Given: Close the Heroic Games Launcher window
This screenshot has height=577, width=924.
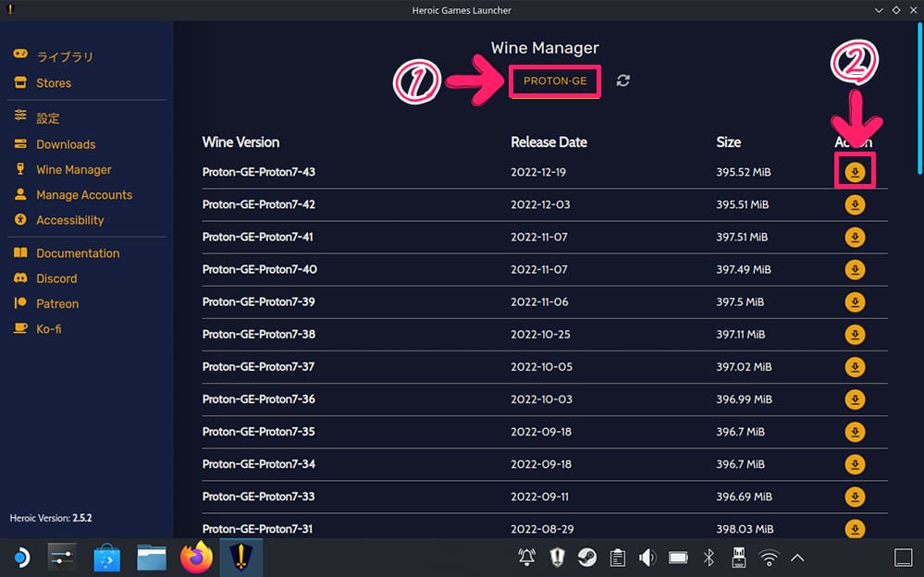Looking at the screenshot, I should [914, 10].
